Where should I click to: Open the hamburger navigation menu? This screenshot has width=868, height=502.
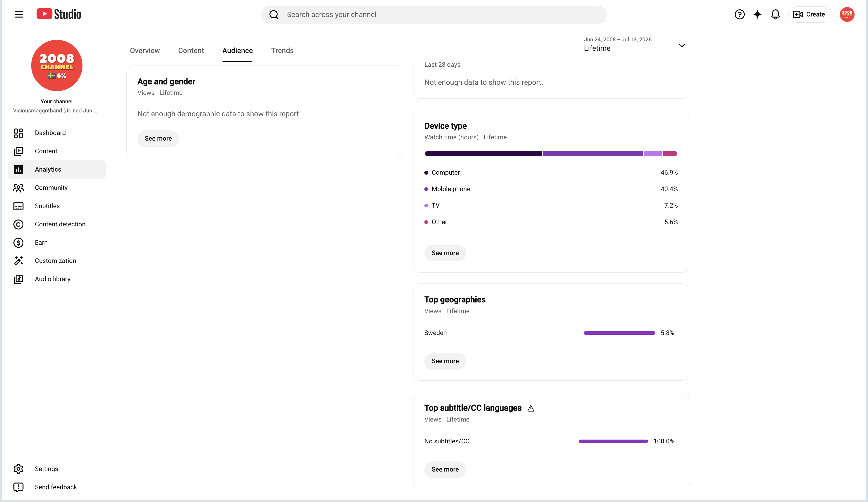(19, 14)
